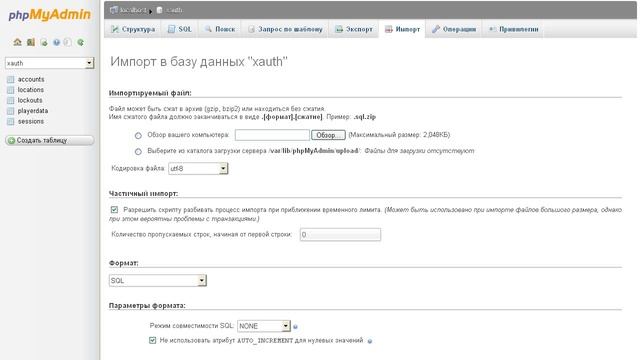Go to phpMyAdmin home via house icon
The height and width of the screenshot is (360, 640).
[17, 42]
